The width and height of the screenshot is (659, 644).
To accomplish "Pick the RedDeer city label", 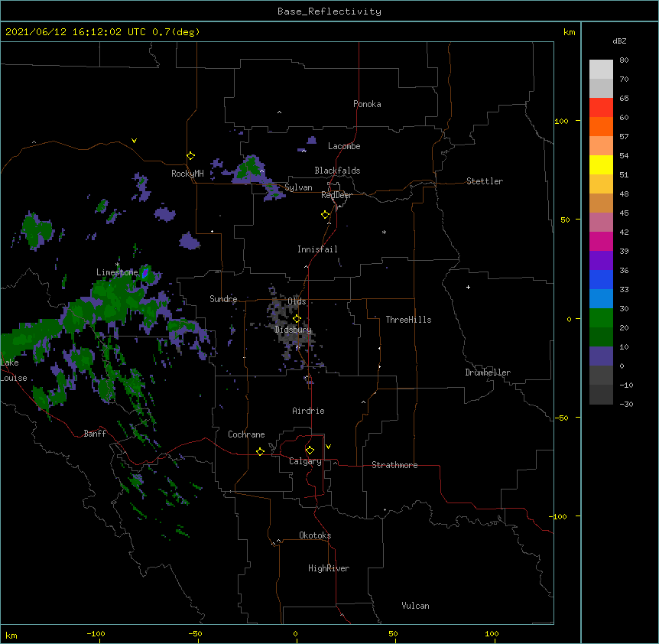I will point(336,195).
